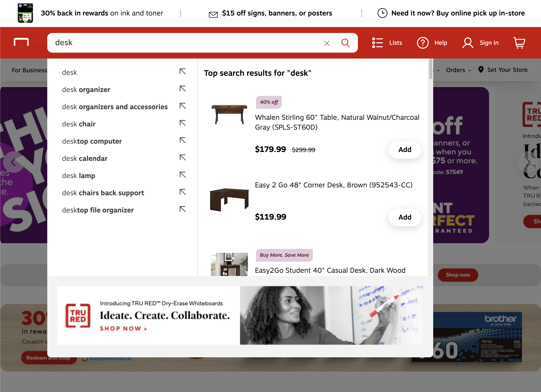Click the Set Your Store location pin icon
541x392 pixels.
click(481, 70)
